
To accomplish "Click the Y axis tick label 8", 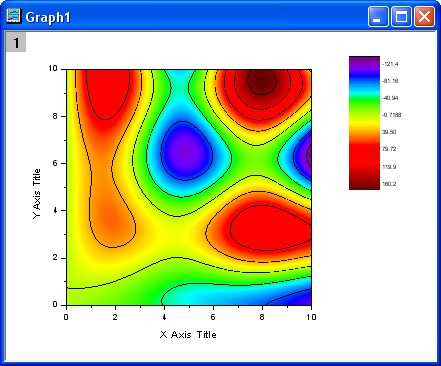I will [55, 116].
